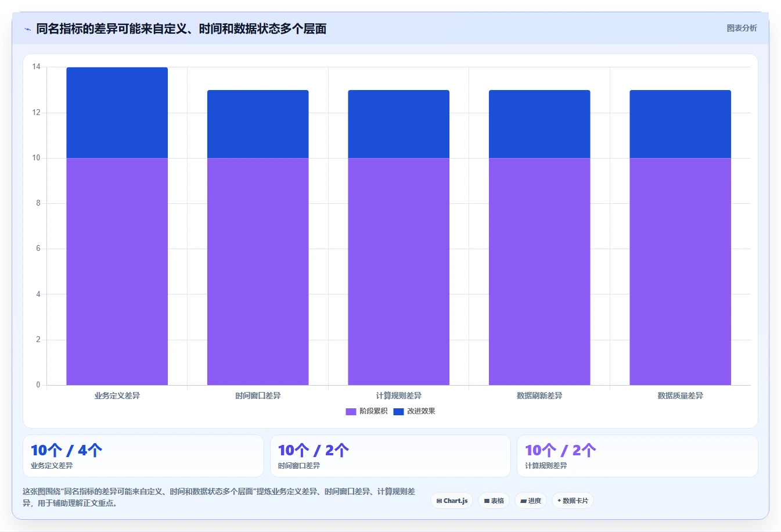Click the 数据质量差异 x-axis label

click(681, 396)
